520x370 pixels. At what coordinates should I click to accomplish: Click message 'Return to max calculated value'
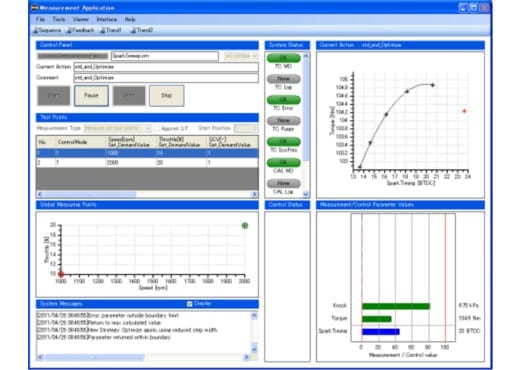(124, 323)
